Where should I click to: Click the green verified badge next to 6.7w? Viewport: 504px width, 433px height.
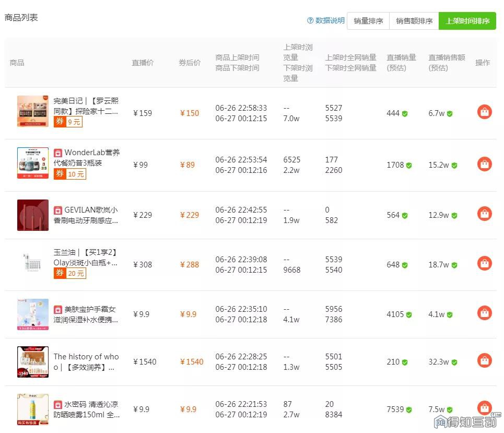[450, 114]
